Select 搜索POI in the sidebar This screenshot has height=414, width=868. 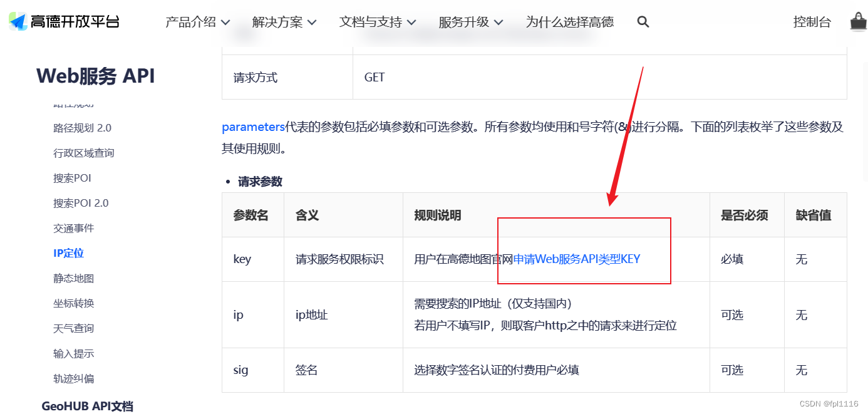(72, 178)
